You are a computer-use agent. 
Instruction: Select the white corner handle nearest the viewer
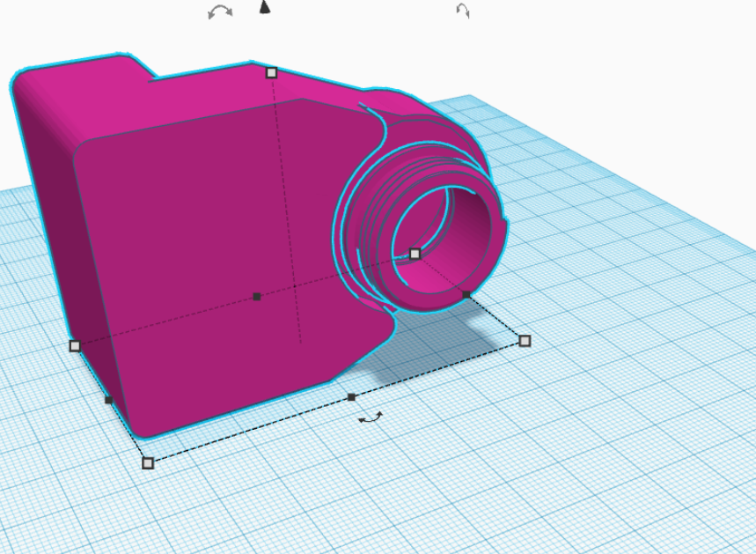click(x=148, y=463)
